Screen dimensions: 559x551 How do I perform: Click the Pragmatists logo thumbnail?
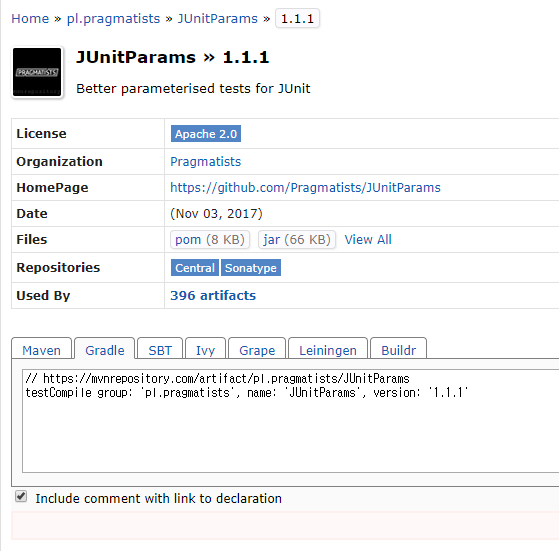click(37, 72)
